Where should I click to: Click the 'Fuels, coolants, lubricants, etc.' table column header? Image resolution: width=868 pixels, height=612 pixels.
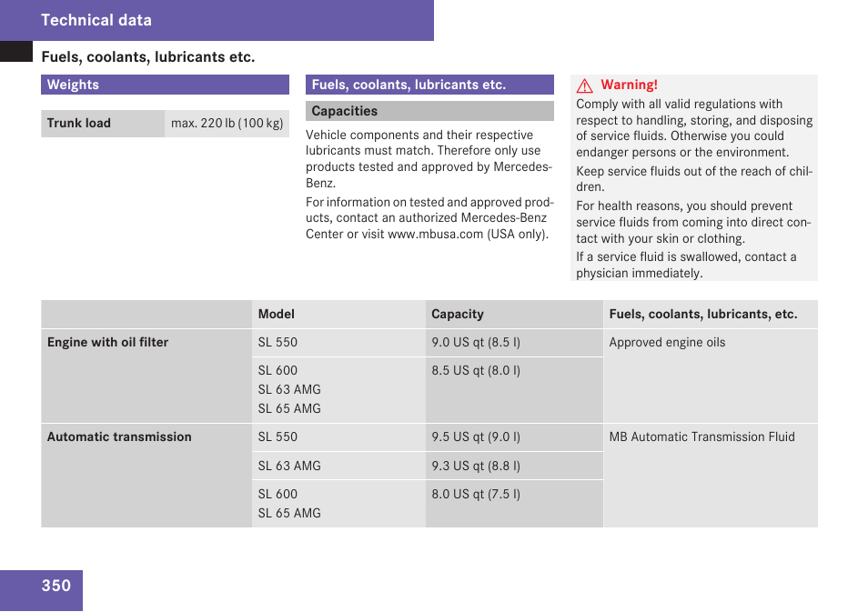[703, 314]
